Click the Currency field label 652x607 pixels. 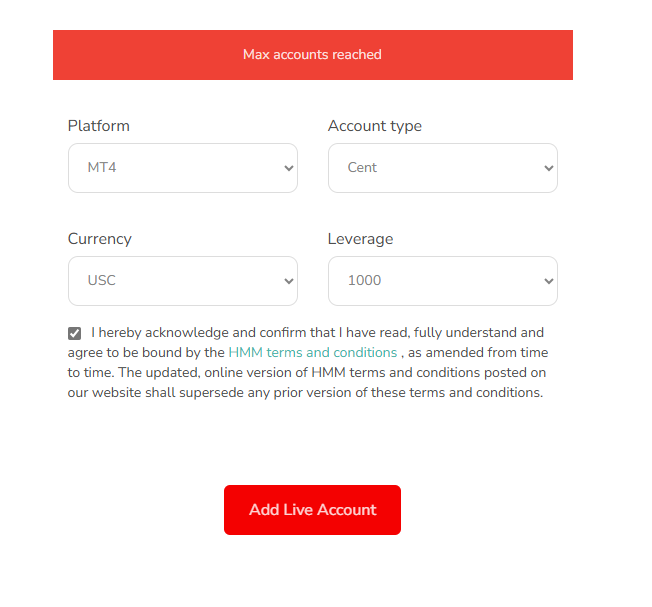(x=100, y=239)
